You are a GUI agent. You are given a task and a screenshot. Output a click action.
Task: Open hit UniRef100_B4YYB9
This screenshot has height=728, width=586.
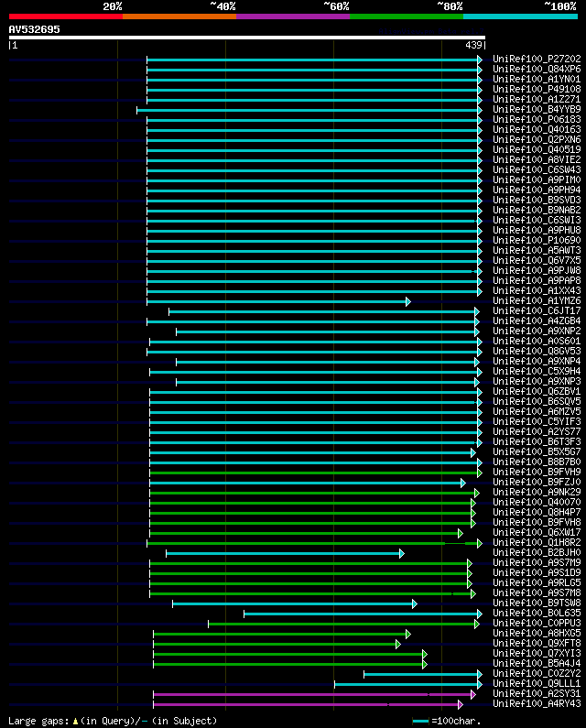point(537,110)
